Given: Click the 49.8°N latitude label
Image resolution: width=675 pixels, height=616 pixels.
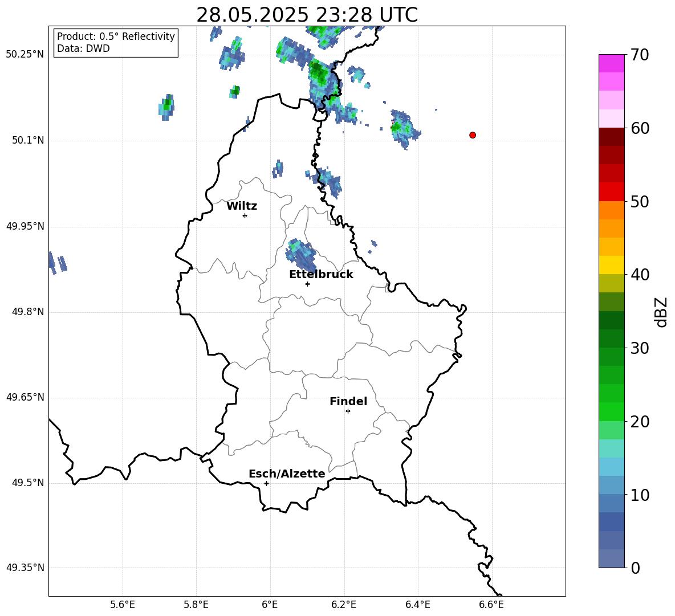Looking at the screenshot, I should (x=28, y=312).
